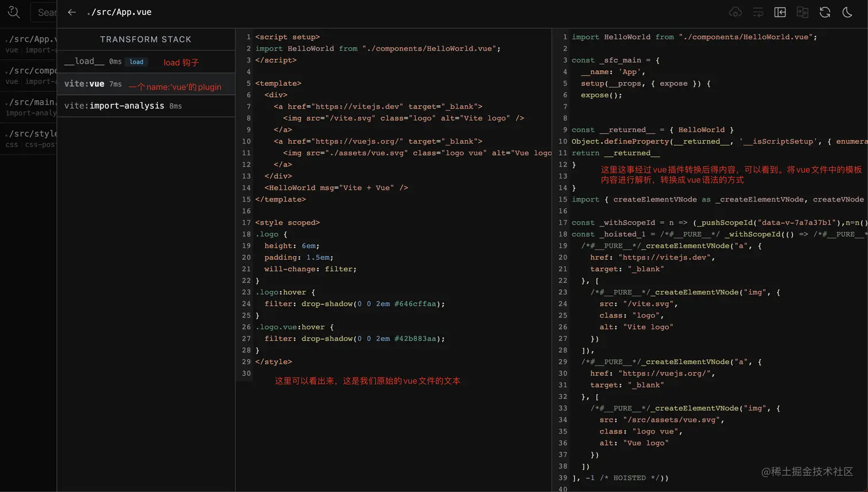The width and height of the screenshot is (868, 492).
Task: Click 'src: "/vite.svg",' output line
Action: pos(639,304)
